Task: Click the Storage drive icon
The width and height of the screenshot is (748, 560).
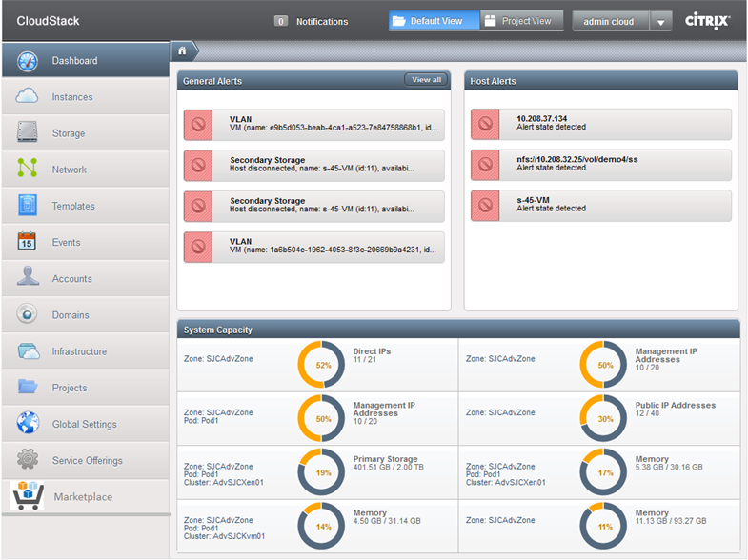Action: coord(28,132)
